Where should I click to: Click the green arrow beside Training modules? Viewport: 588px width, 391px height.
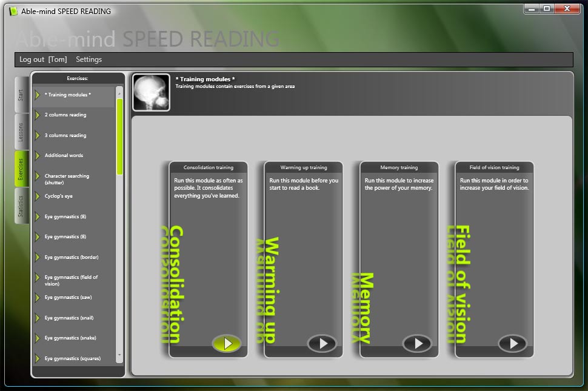click(38, 95)
